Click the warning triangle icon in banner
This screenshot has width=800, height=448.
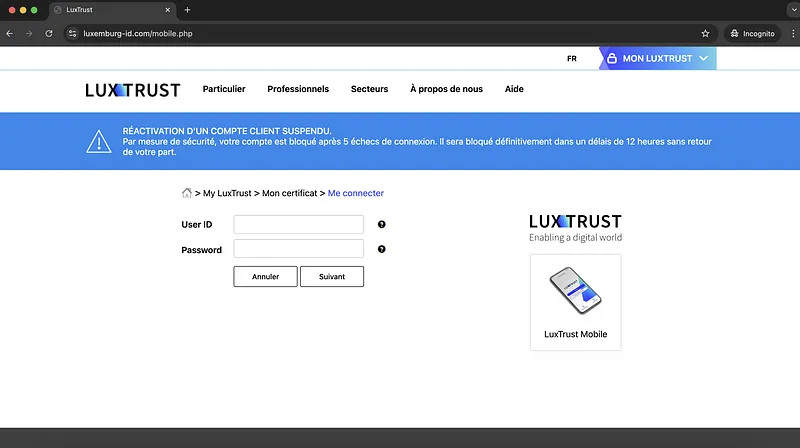click(98, 141)
